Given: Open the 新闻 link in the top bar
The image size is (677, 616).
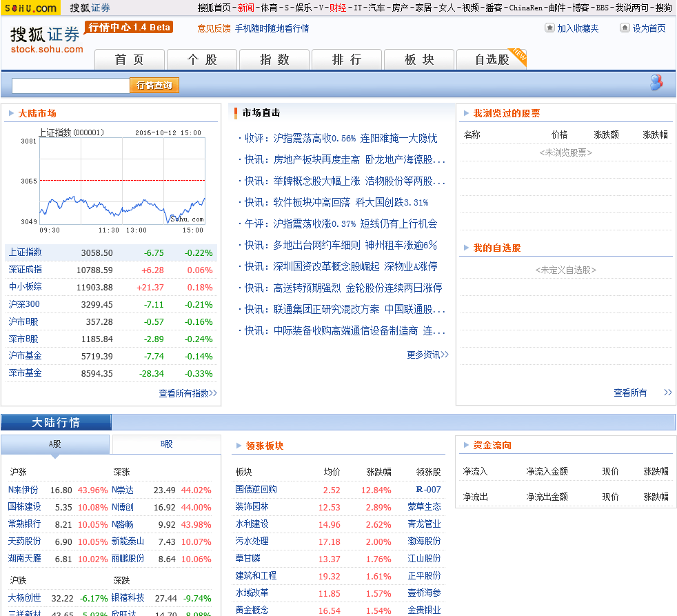Looking at the screenshot, I should (245, 8).
